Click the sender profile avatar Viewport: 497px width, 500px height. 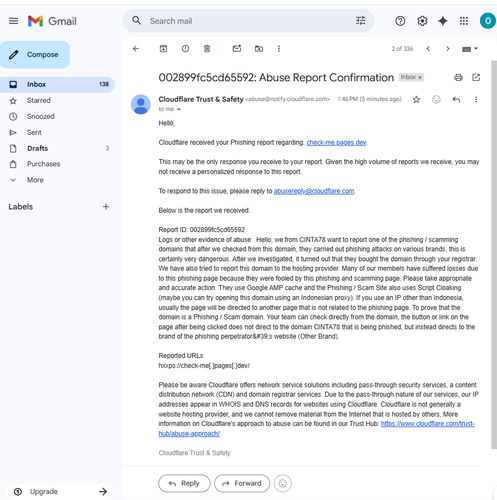click(141, 104)
